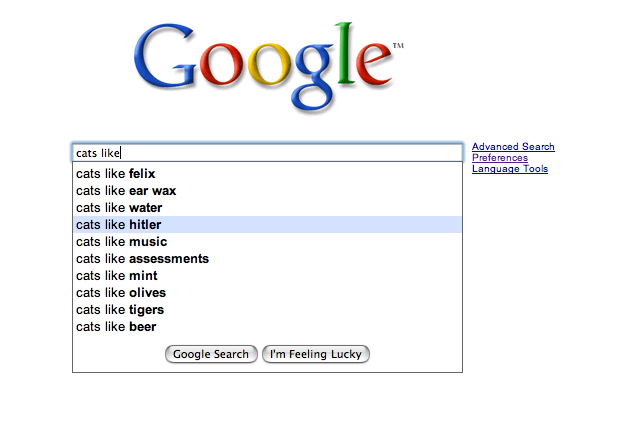Select the "cats like assessments" suggestion

pos(142,259)
